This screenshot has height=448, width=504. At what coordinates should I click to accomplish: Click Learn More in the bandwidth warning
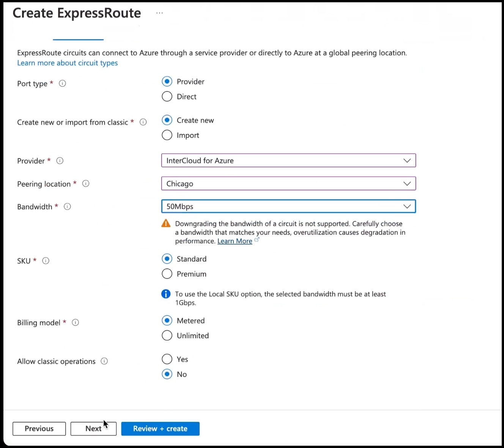235,241
